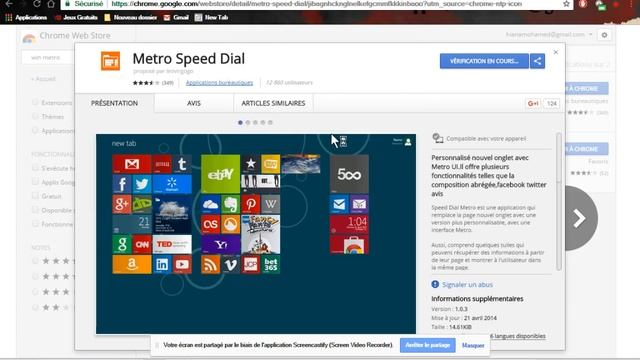The width and height of the screenshot is (640, 360).
Task: Click the Accueil link in the sidebar
Action: pyautogui.click(x=44, y=79)
